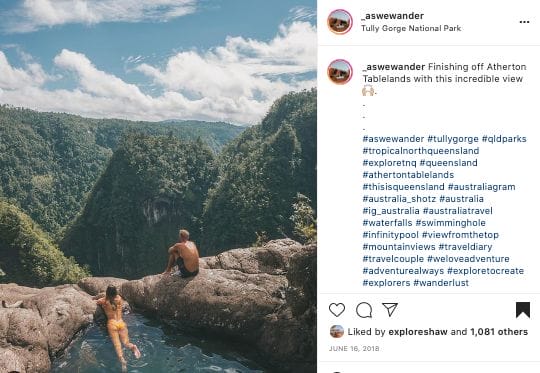Screen dimensions: 540x373
Task: Open _aswewander profile picture in header
Action: tap(340, 22)
